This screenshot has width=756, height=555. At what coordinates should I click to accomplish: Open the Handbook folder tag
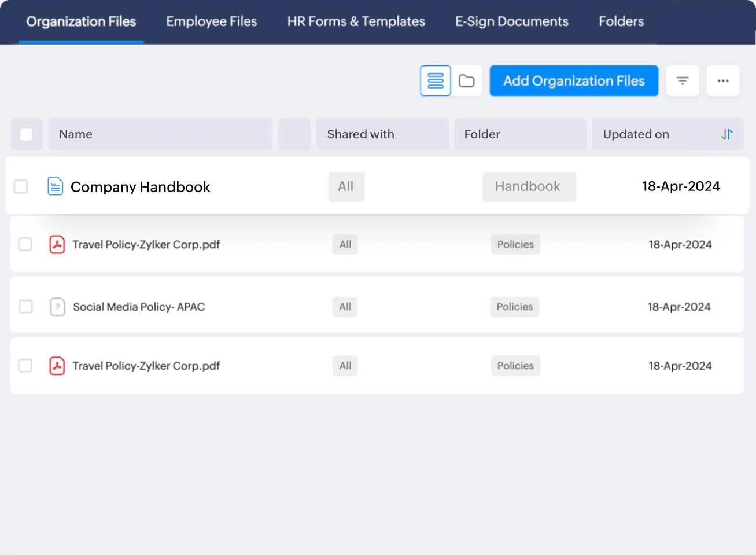tap(529, 186)
